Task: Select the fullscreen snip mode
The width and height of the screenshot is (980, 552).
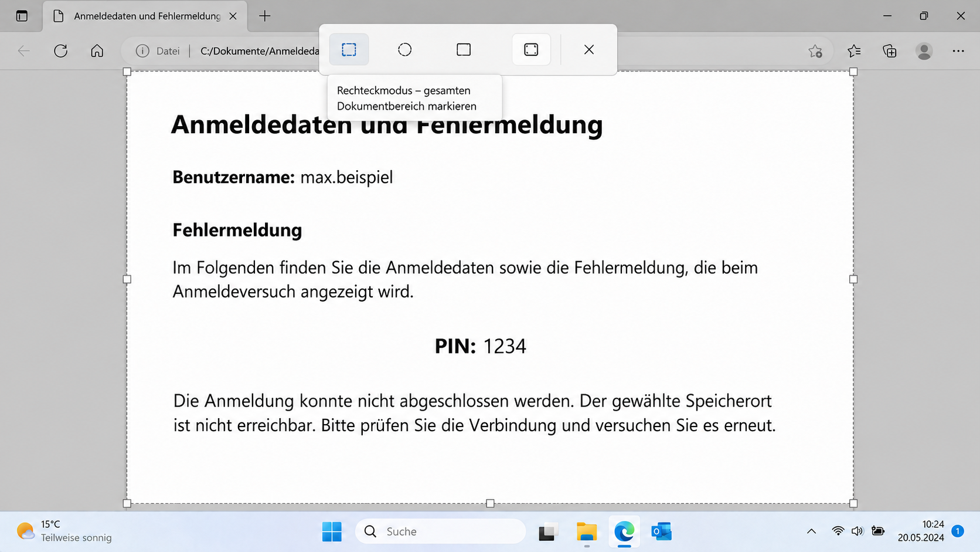Action: coord(531,50)
